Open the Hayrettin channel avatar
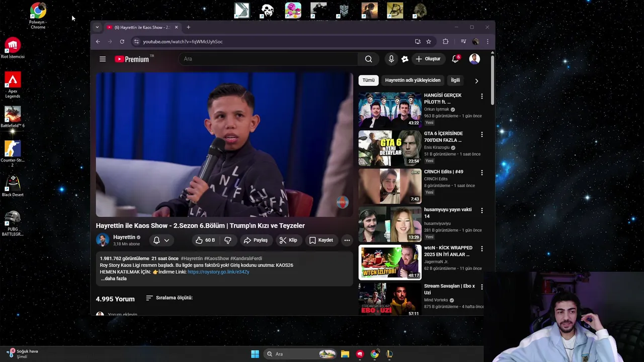 click(x=103, y=240)
